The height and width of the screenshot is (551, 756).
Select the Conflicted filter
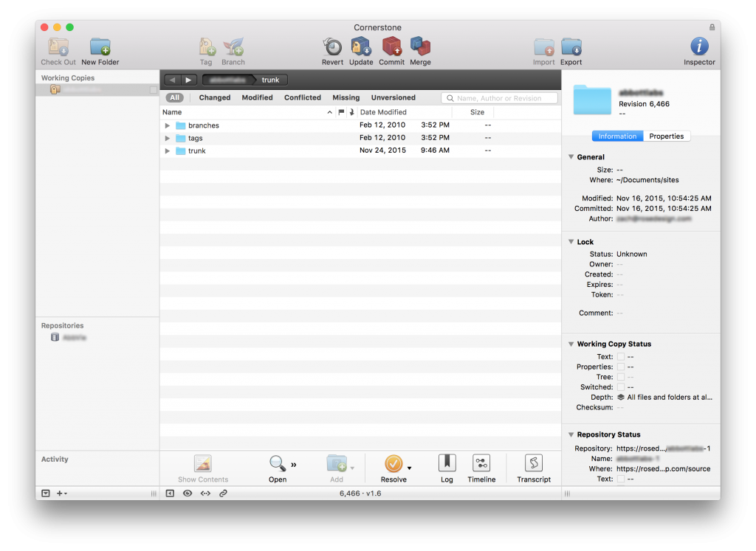(x=302, y=98)
